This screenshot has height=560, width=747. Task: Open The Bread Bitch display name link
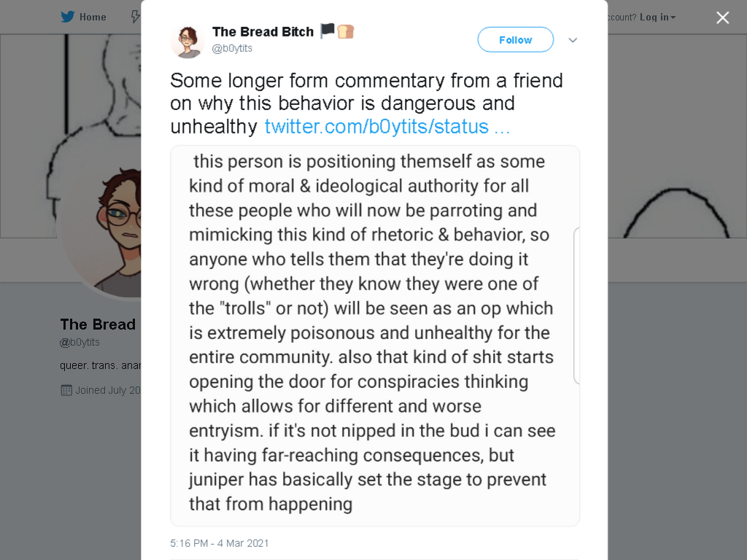click(x=263, y=32)
